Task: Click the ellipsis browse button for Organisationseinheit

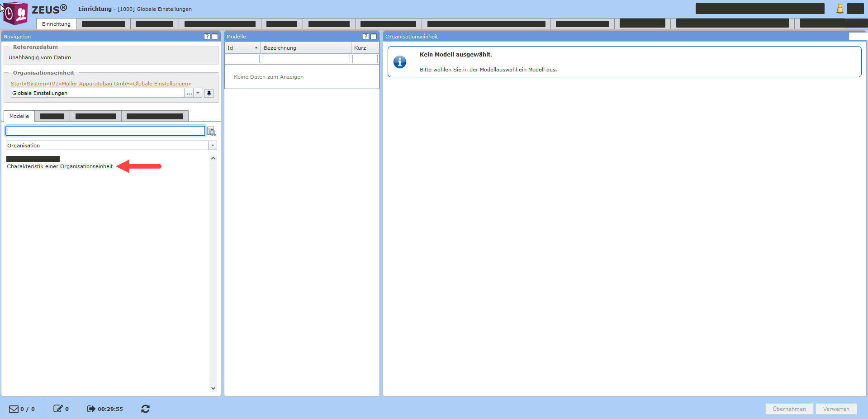Action: tap(189, 93)
